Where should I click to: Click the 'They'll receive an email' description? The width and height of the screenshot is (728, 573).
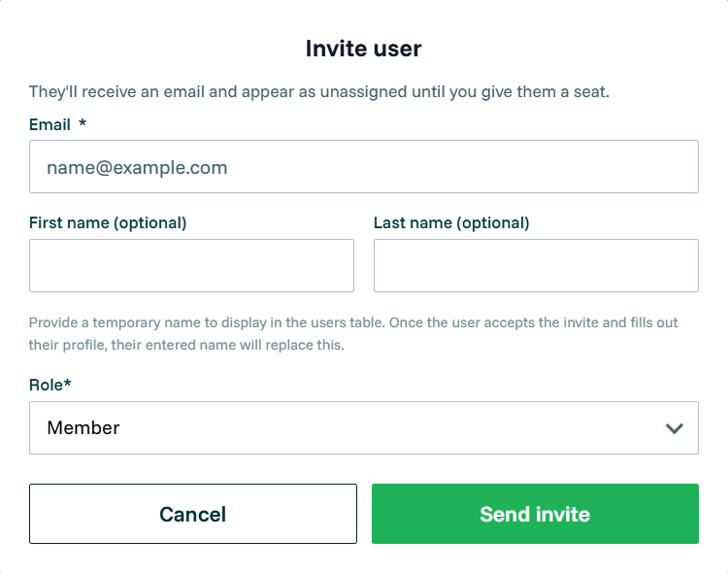(x=319, y=91)
